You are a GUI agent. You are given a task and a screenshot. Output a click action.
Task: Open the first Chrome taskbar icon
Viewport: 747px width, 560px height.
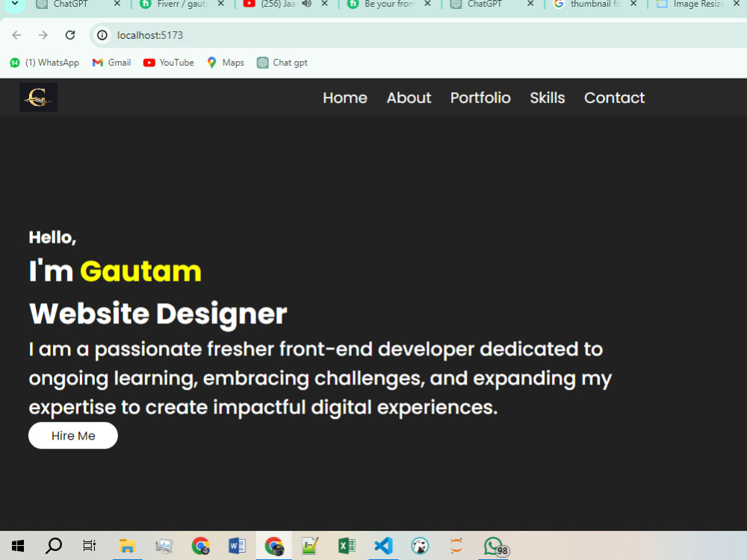point(200,546)
